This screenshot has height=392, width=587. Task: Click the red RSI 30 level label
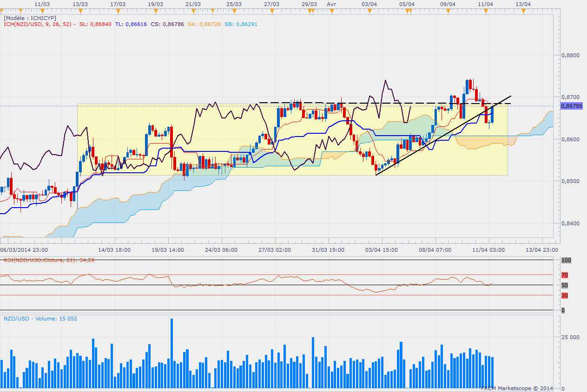[x=564, y=295]
